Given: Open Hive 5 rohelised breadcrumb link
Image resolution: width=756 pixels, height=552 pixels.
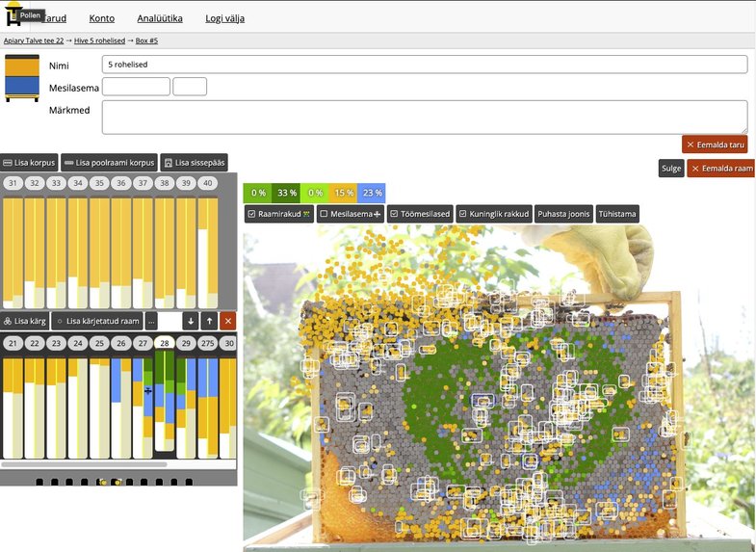Looking at the screenshot, I should tap(99, 40).
